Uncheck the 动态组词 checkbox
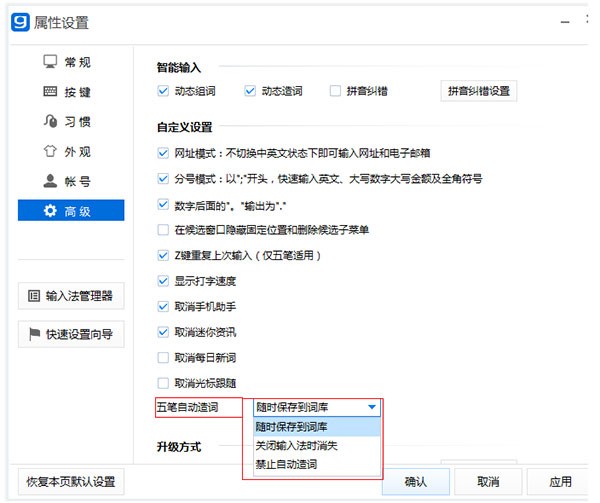Screen dimensions: 600x503 tap(163, 91)
